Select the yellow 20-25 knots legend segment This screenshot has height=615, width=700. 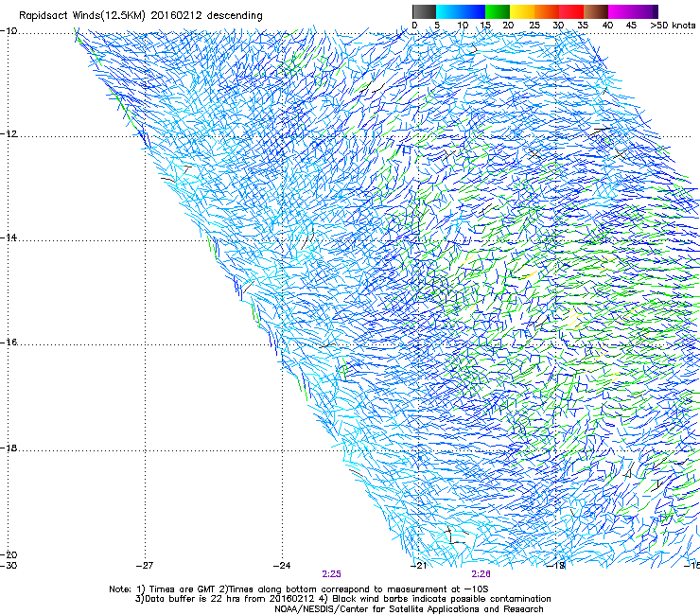click(x=522, y=11)
